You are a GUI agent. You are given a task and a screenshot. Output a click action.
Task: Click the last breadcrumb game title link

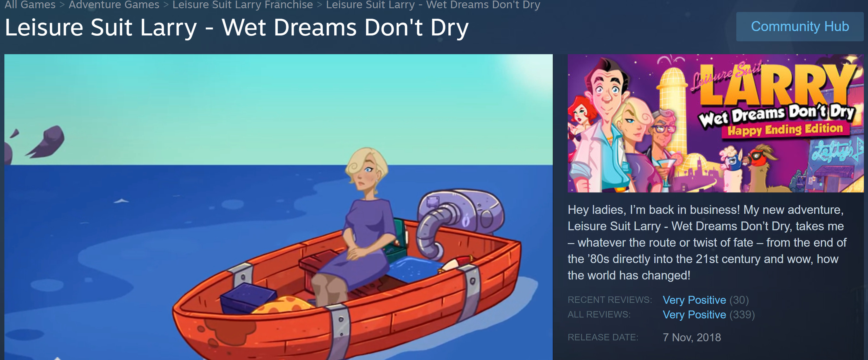coord(433,5)
